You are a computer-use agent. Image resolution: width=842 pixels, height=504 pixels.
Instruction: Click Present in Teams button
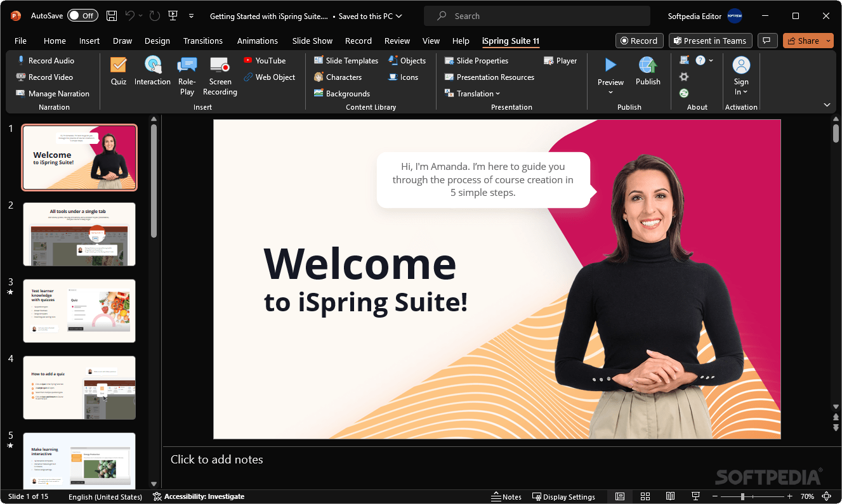tap(711, 41)
